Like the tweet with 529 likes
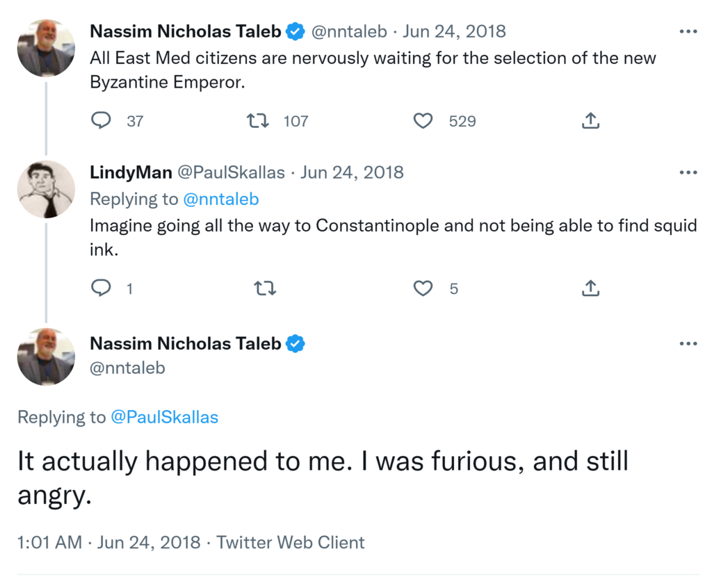This screenshot has height=588, width=712. 423,121
